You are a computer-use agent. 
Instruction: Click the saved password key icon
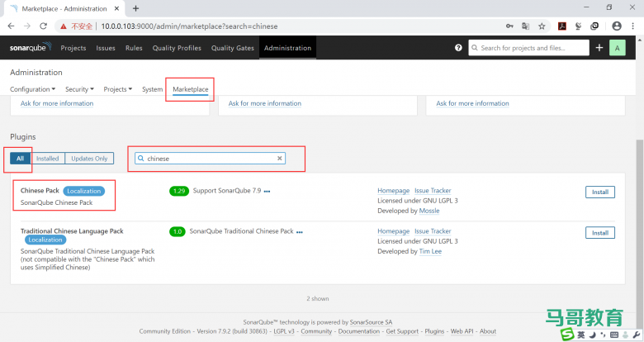pos(509,26)
